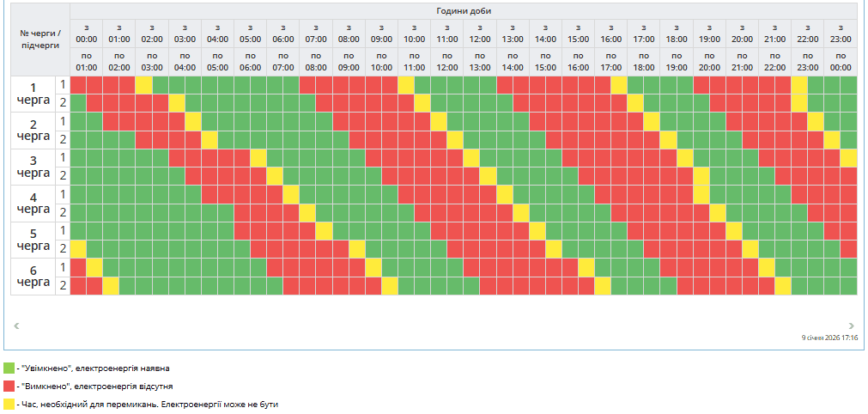
Task: Select the "з 23:00" hour column header
Action: pyautogui.click(x=841, y=33)
